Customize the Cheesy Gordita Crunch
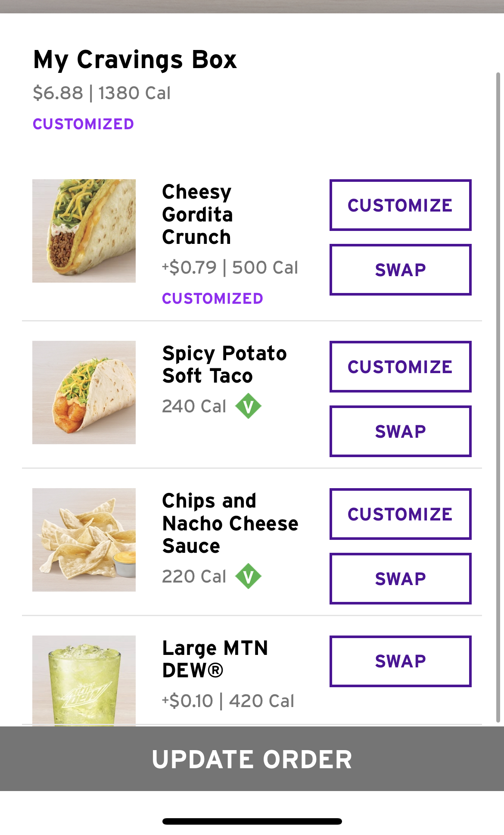 click(400, 205)
